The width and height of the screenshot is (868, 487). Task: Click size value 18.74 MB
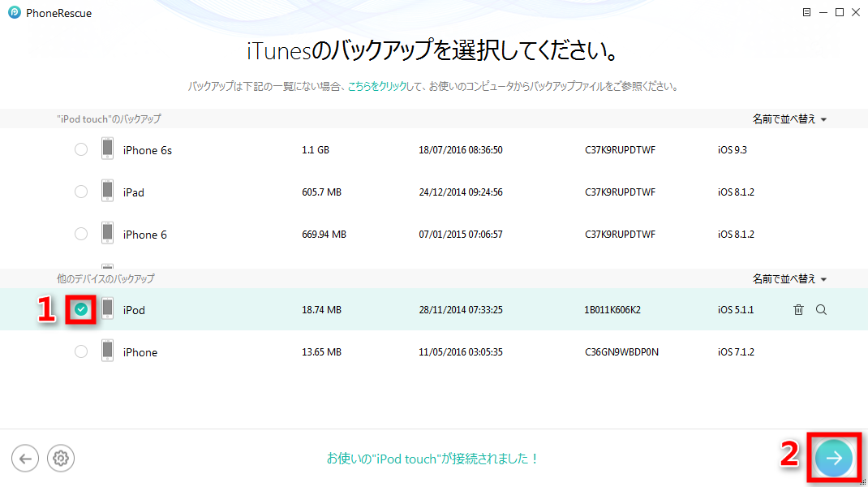click(x=321, y=309)
